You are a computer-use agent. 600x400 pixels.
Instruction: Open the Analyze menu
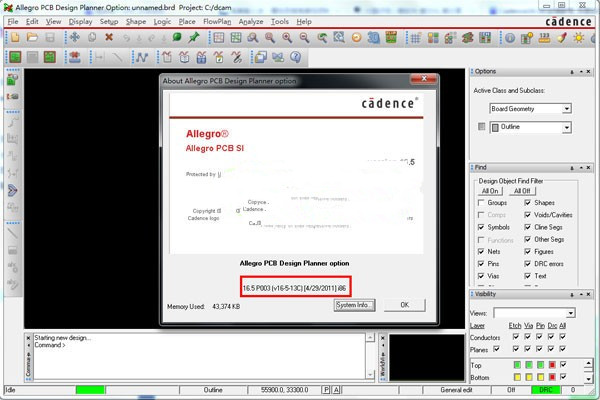pyautogui.click(x=252, y=20)
